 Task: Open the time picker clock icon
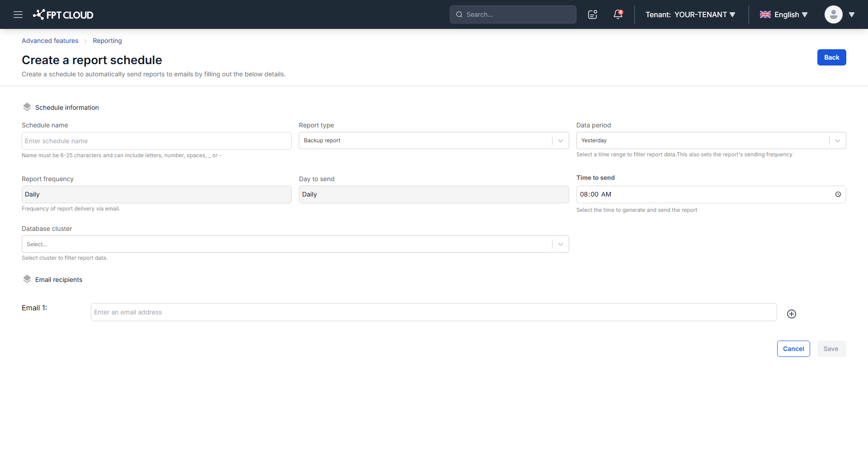[838, 194]
